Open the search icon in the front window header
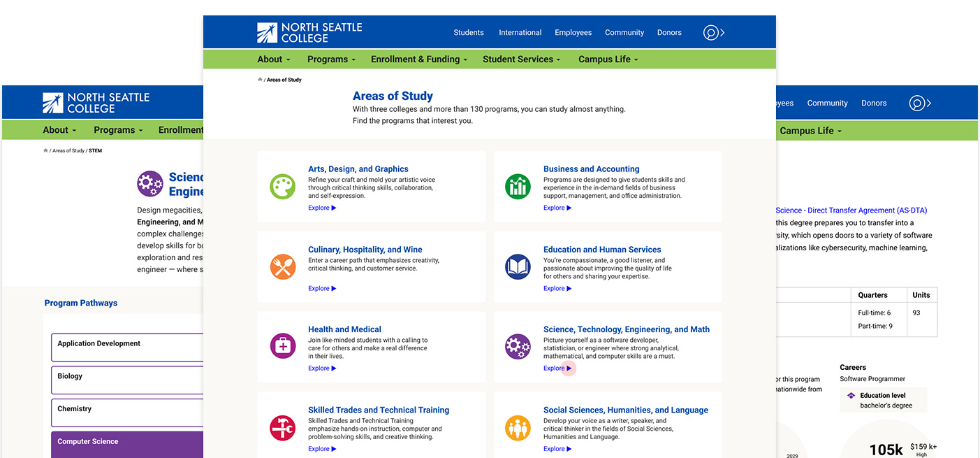980x458 pixels. (713, 33)
